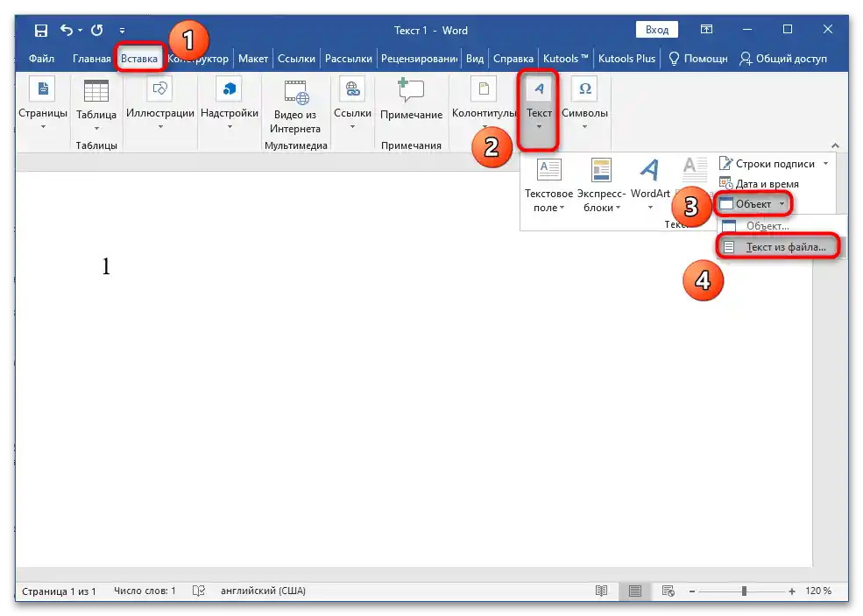Open the Kutools ™ tab
Screen dimensions: 863x616
click(566, 59)
